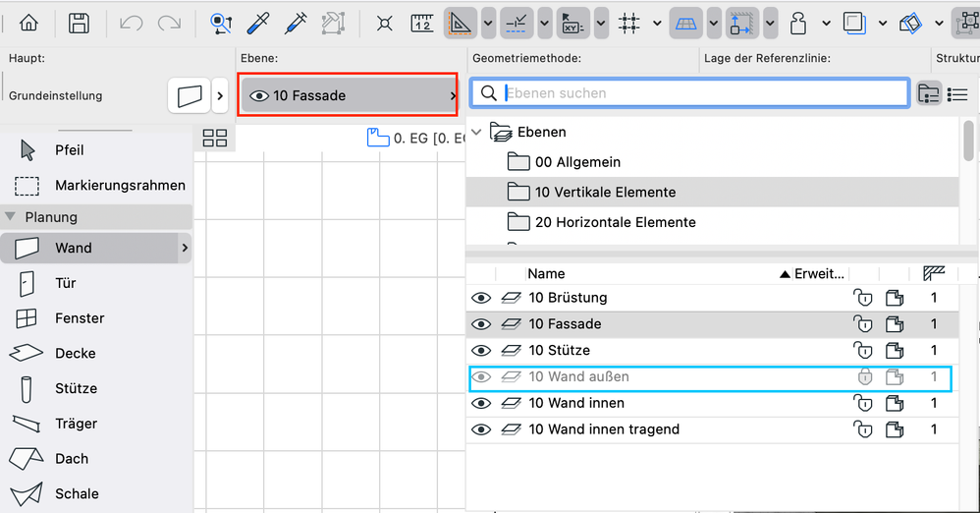
Task: Lock layer 10 Brüstung with its lock icon
Action: click(x=863, y=298)
